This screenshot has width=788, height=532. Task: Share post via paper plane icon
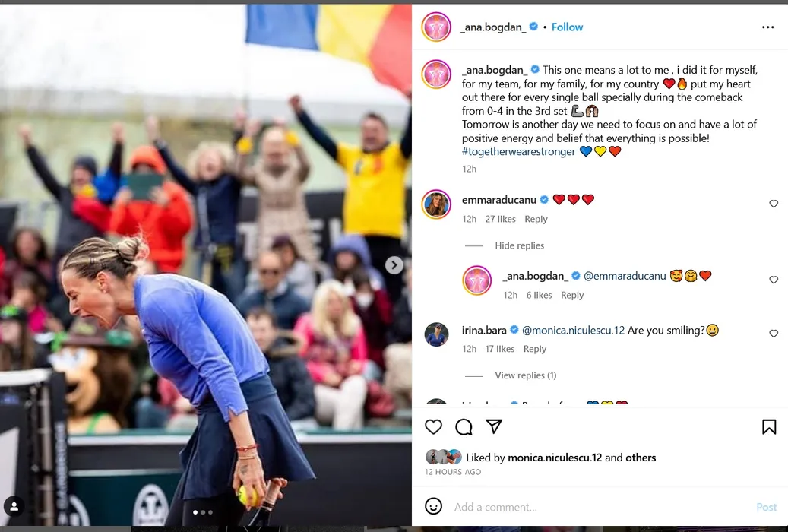494,426
